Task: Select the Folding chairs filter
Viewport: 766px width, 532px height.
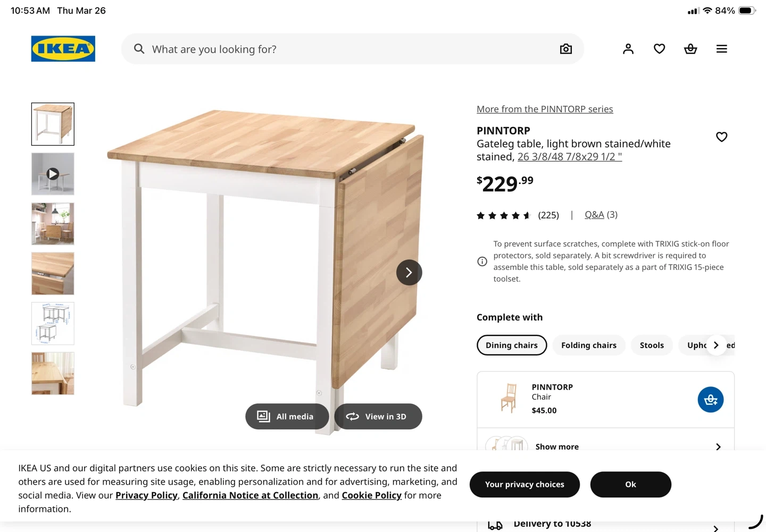Action: click(588, 345)
